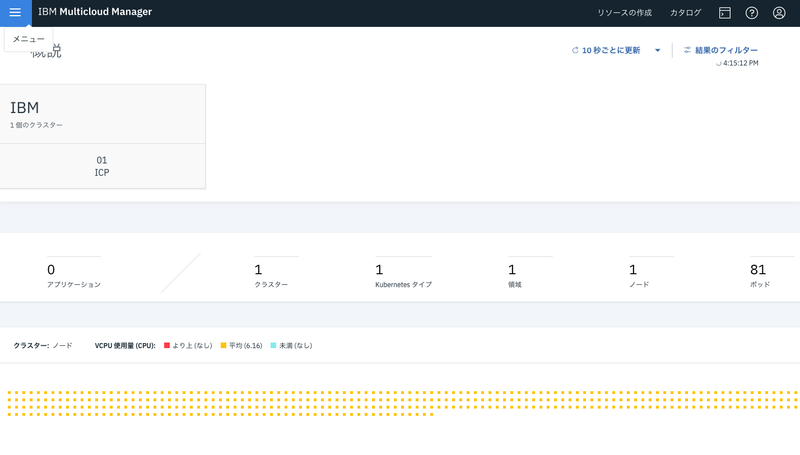
Task: Click the 0 アプリケーション count
Action: point(74,275)
